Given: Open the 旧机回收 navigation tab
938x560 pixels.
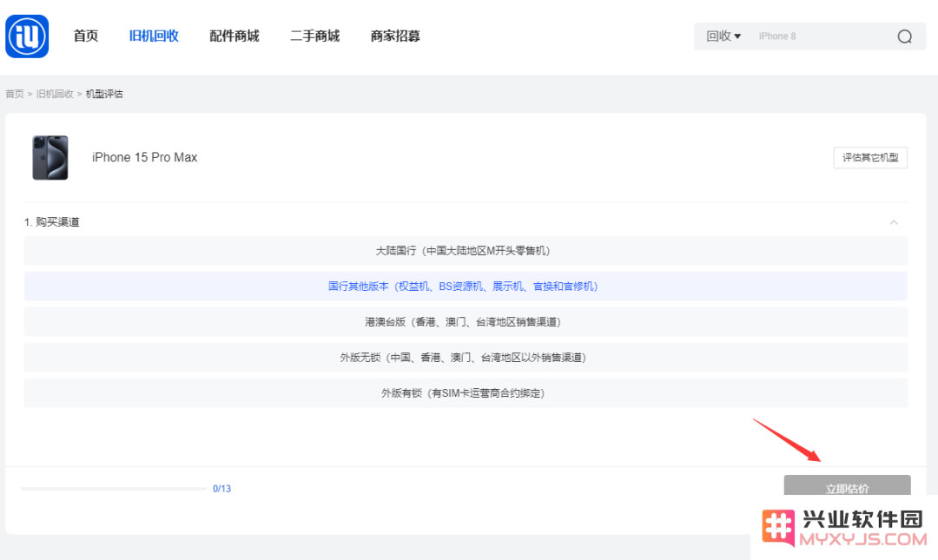Looking at the screenshot, I should 154,36.
